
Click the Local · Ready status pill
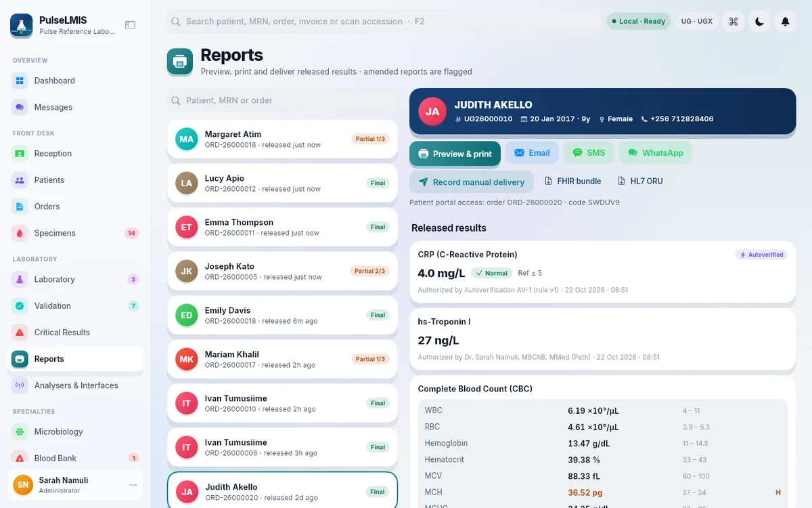[x=639, y=22]
